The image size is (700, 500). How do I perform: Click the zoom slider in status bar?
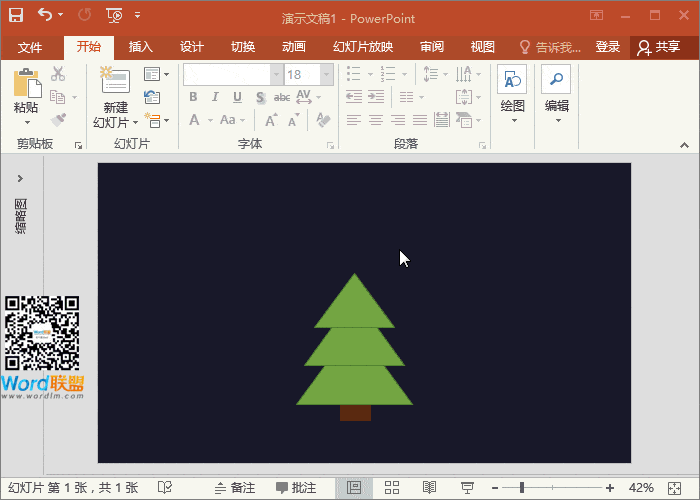pos(522,487)
